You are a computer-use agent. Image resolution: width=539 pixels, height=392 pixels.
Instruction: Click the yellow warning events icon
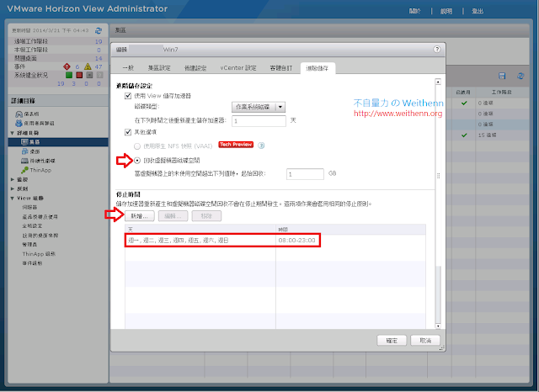(x=88, y=66)
